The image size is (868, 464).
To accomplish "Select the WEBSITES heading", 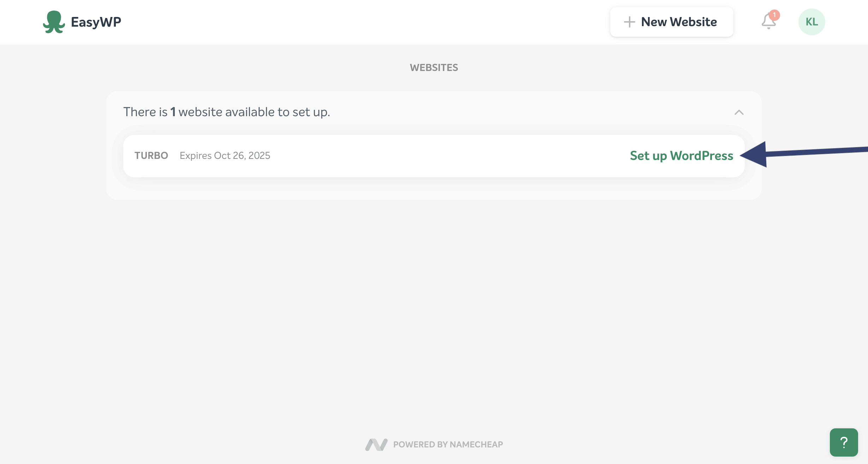I will (434, 67).
